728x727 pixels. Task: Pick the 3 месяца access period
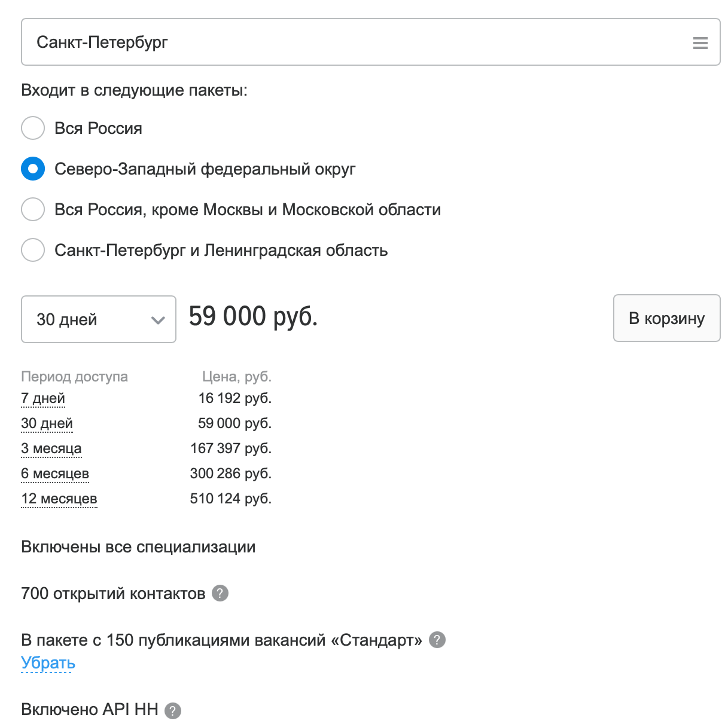51,448
